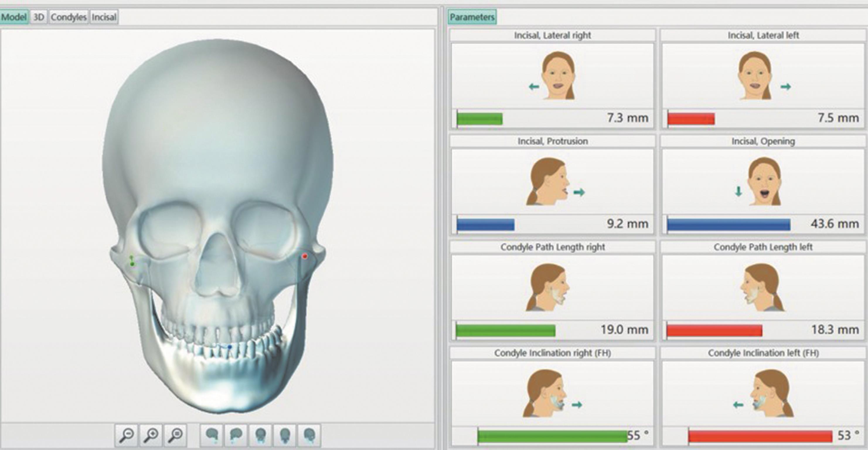The height and width of the screenshot is (450, 868).
Task: Click the green Condyle Inclination right bar
Action: pos(553,437)
